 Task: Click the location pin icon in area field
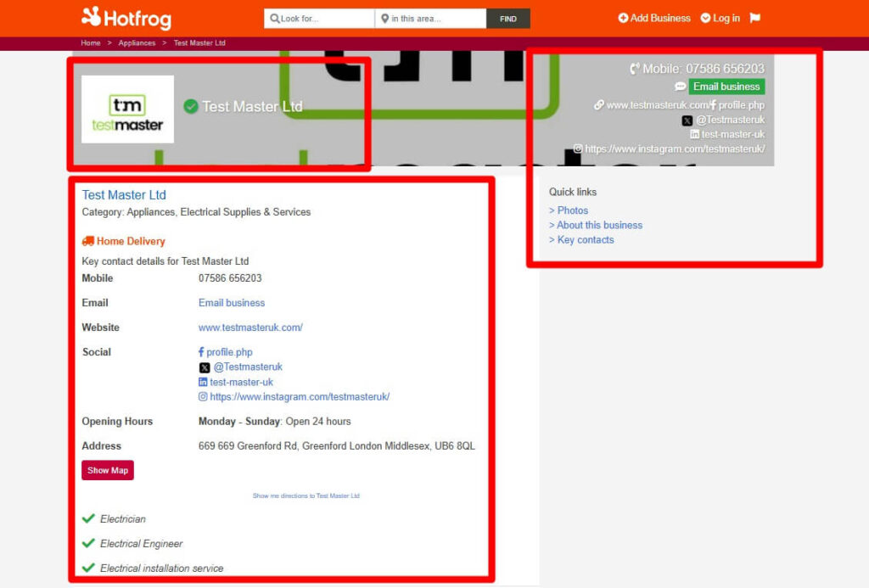pos(384,19)
